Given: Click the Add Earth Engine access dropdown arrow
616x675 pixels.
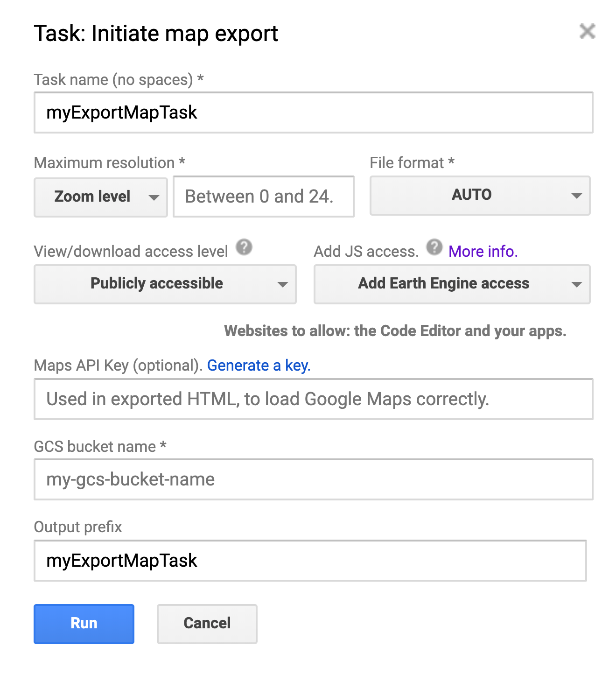Looking at the screenshot, I should point(577,284).
